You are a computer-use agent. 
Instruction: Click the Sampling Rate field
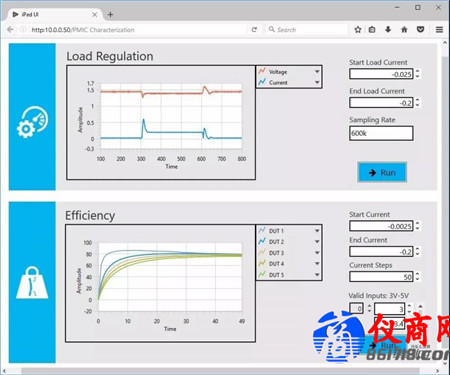tap(381, 133)
